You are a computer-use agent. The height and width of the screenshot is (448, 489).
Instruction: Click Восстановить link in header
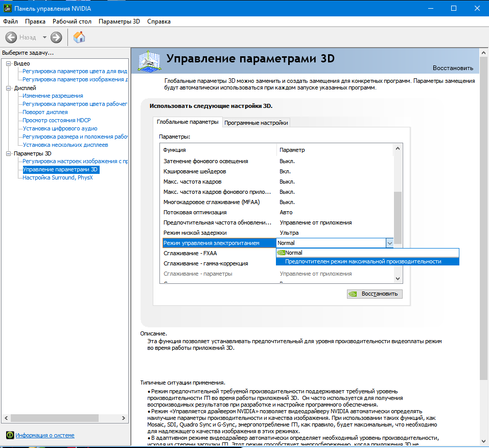click(x=453, y=68)
